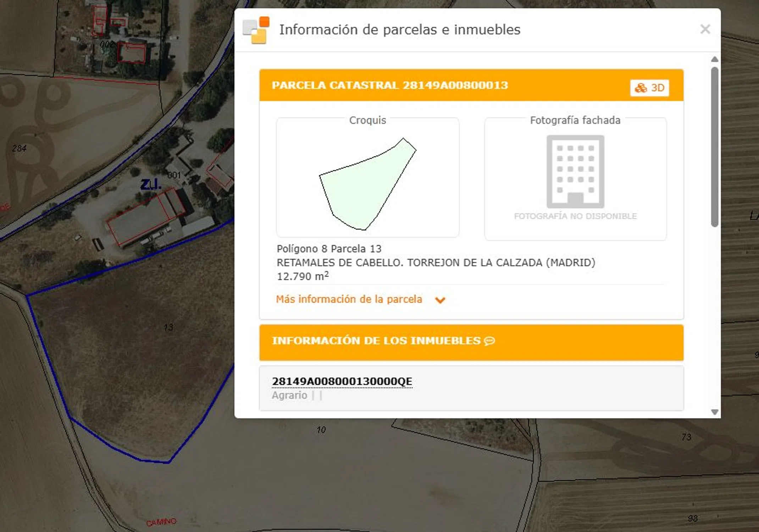Click the scrollbar down arrow in the dialog
The width and height of the screenshot is (759, 532).
[715, 412]
